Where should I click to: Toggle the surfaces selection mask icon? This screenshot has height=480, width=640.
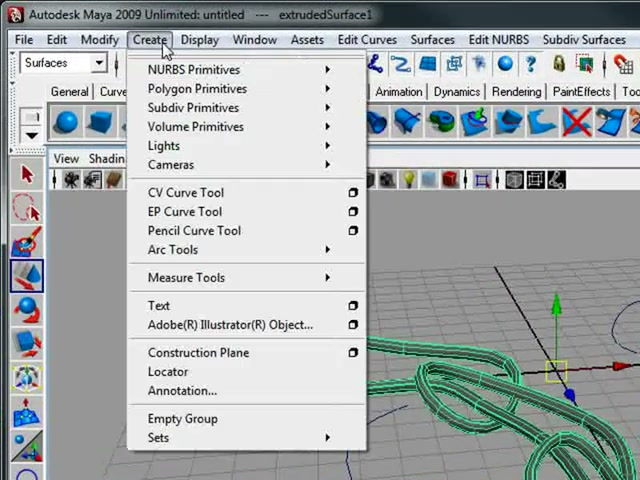427,64
